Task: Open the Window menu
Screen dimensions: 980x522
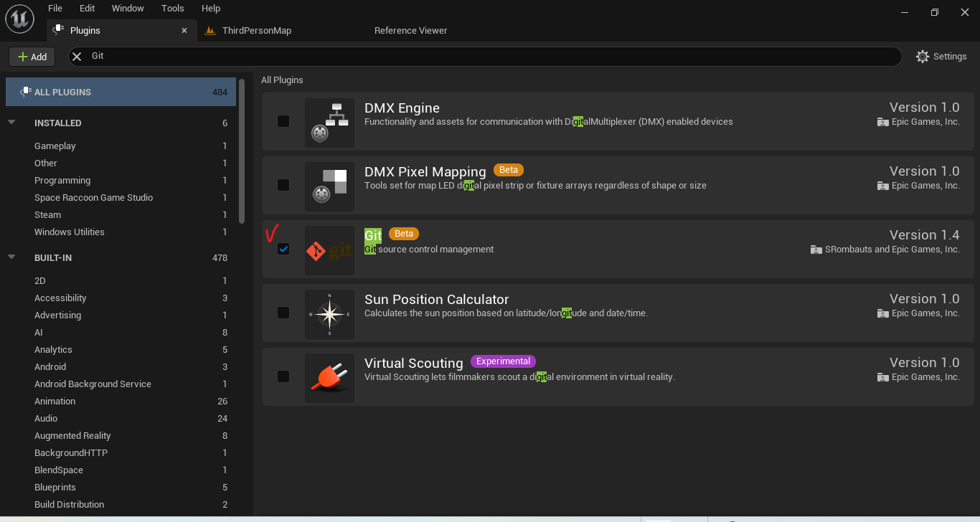Action: [128, 9]
